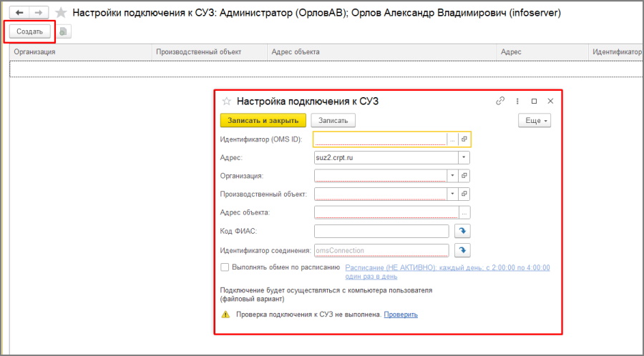Screen dimensions: 644x356
Task: Click the forward navigation arrow
Action: [x=39, y=13]
